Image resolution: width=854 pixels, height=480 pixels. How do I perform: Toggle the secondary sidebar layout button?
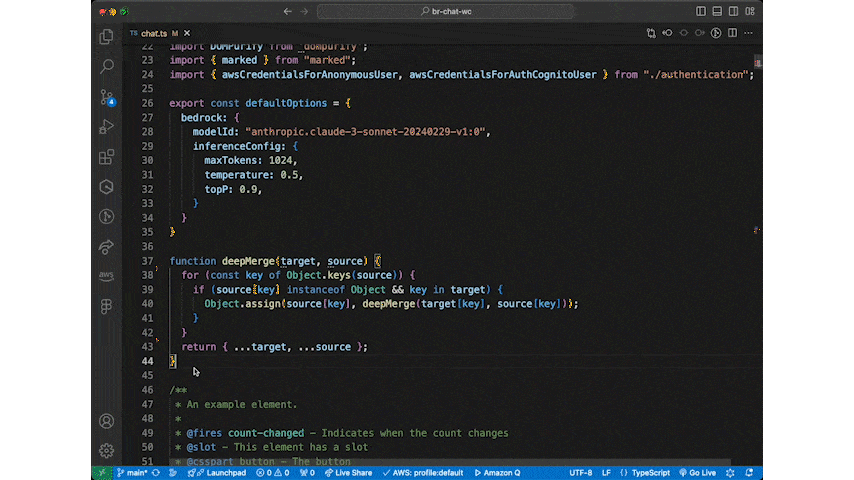[735, 11]
